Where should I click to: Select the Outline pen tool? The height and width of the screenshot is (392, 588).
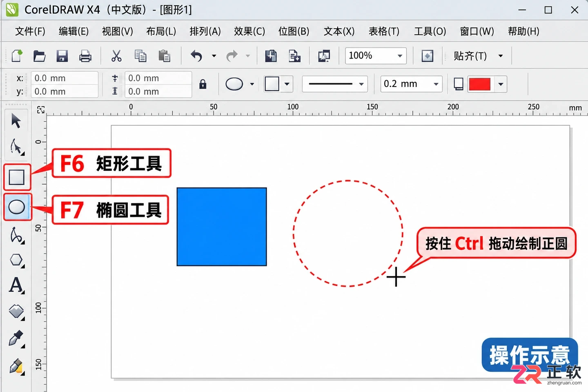[16, 367]
